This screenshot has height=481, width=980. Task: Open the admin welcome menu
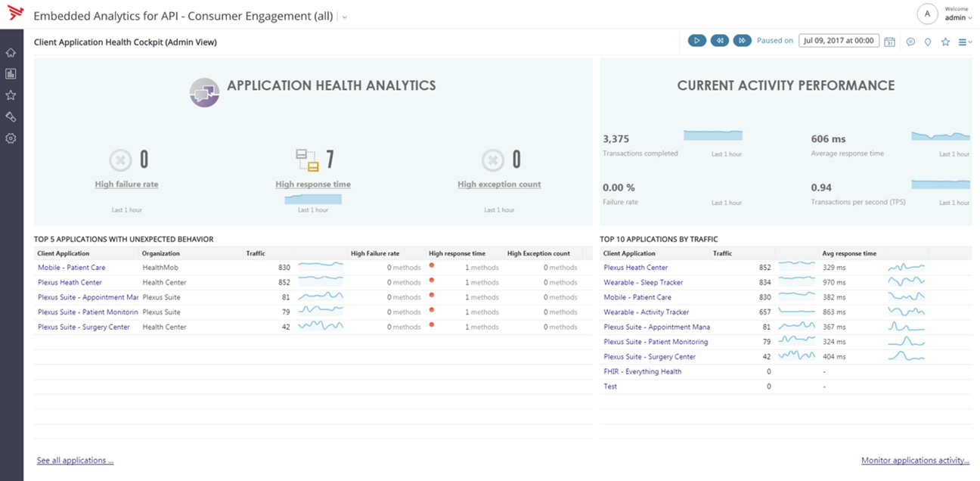pyautogui.click(x=957, y=15)
